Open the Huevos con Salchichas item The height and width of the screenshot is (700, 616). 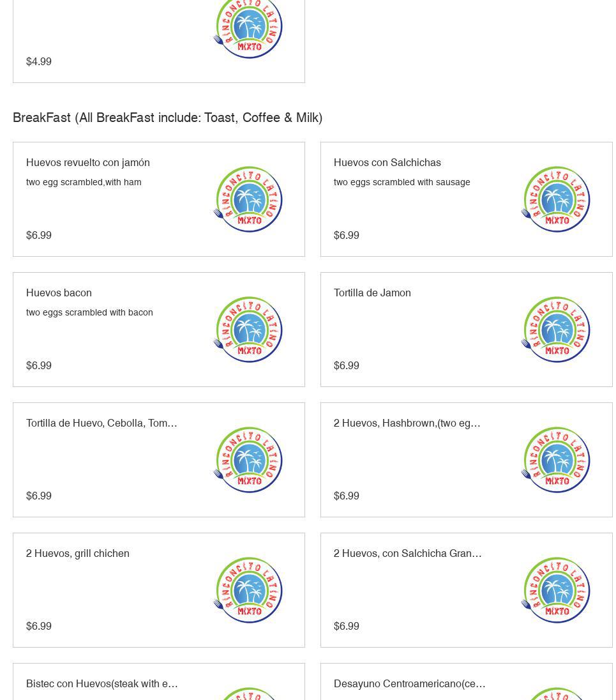point(387,162)
